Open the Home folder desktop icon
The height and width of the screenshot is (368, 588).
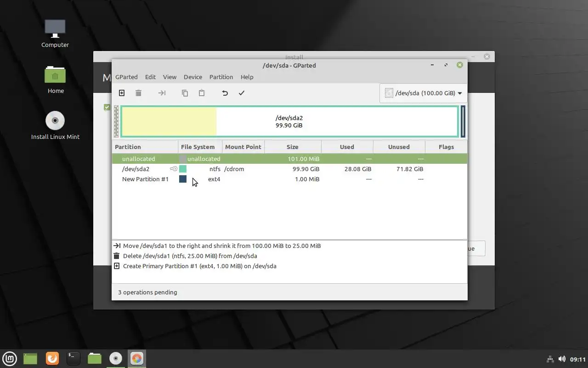(x=55, y=79)
